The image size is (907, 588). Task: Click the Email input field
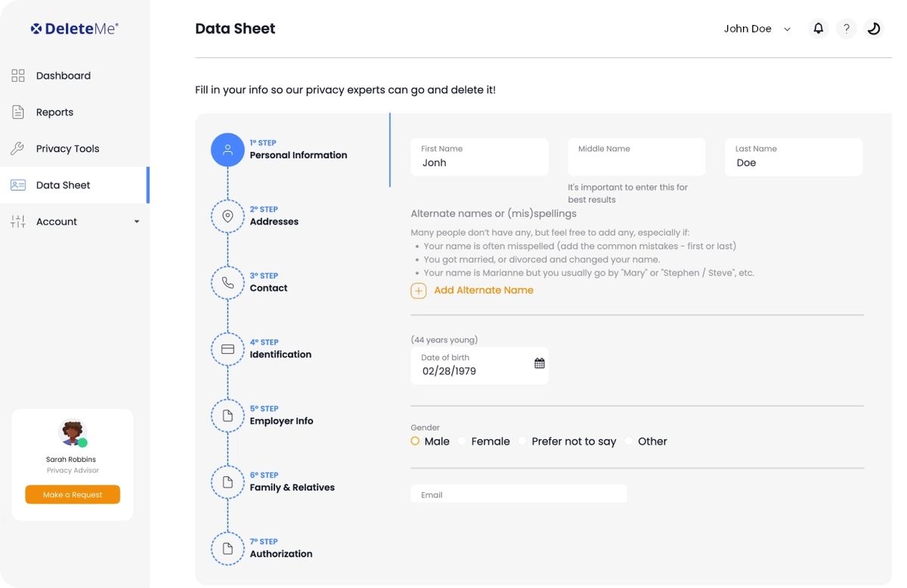coord(519,493)
